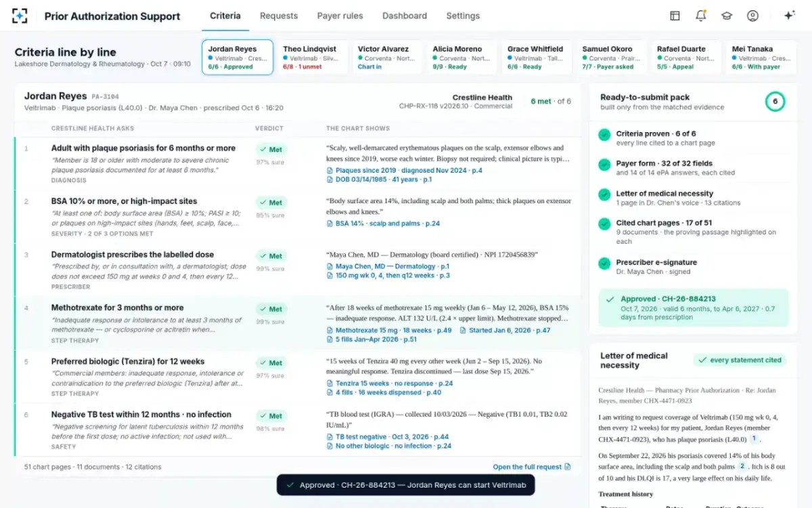Screen dimensions: 812x508
Task: Select Mei Tanaka patient card
Action: [761, 58]
